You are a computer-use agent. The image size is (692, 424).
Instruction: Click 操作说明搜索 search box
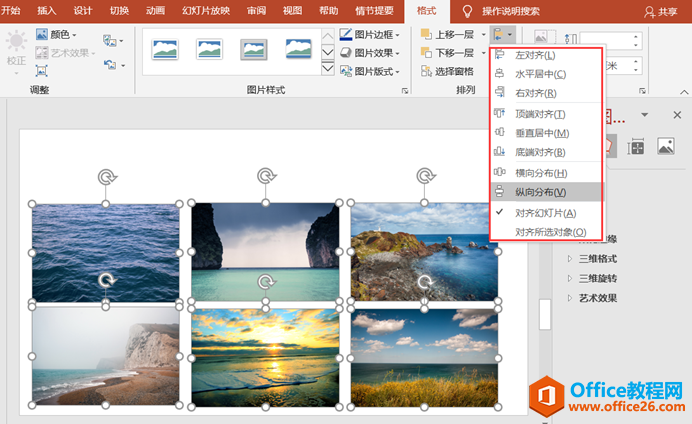[511, 11]
